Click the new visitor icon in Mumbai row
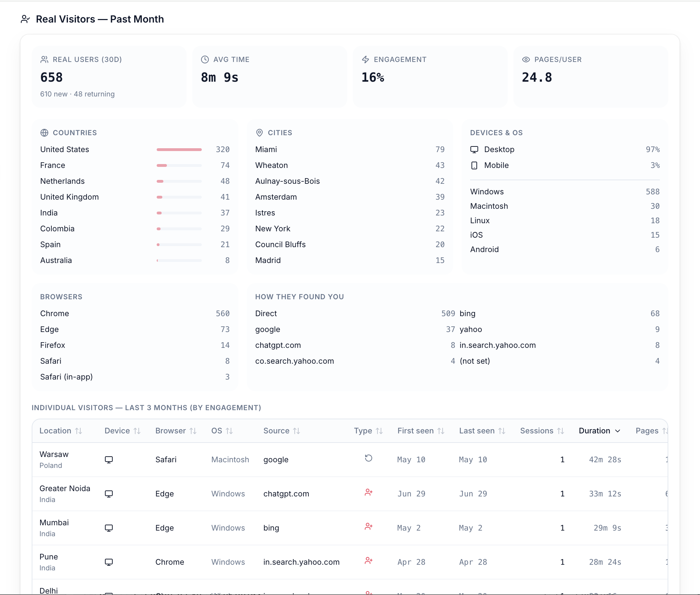 368,526
